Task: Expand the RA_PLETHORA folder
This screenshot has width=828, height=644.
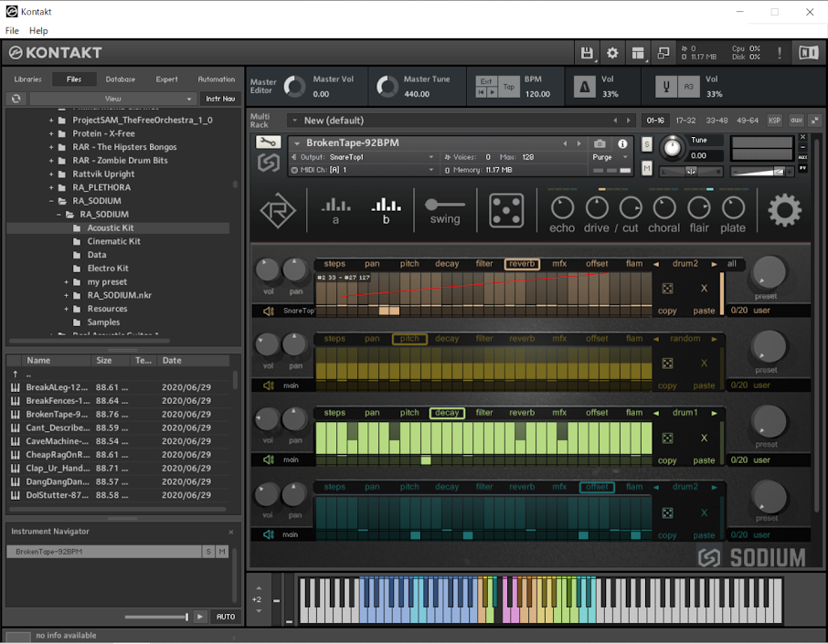Action: (x=51, y=188)
